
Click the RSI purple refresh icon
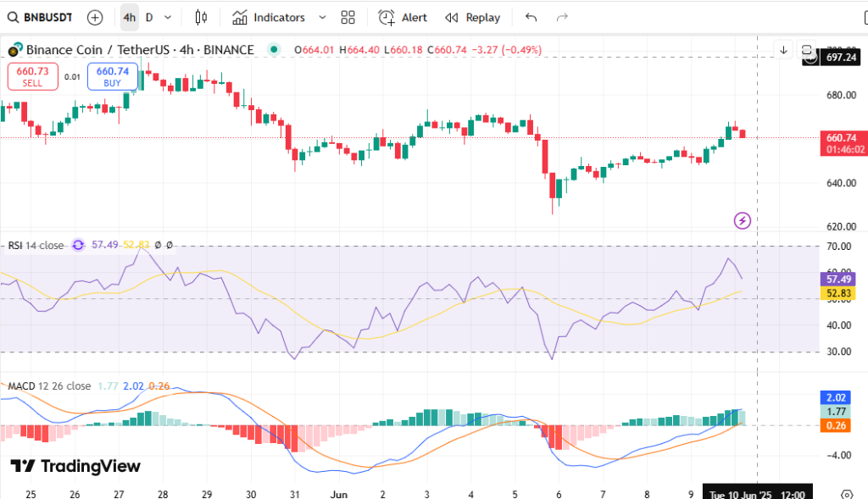coord(78,245)
